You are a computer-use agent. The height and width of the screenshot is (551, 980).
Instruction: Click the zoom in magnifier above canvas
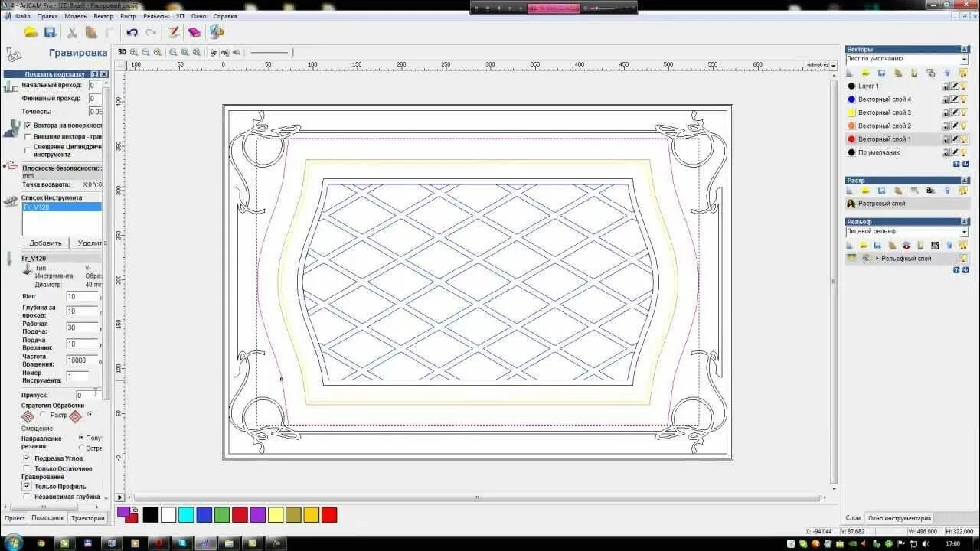coord(134,52)
